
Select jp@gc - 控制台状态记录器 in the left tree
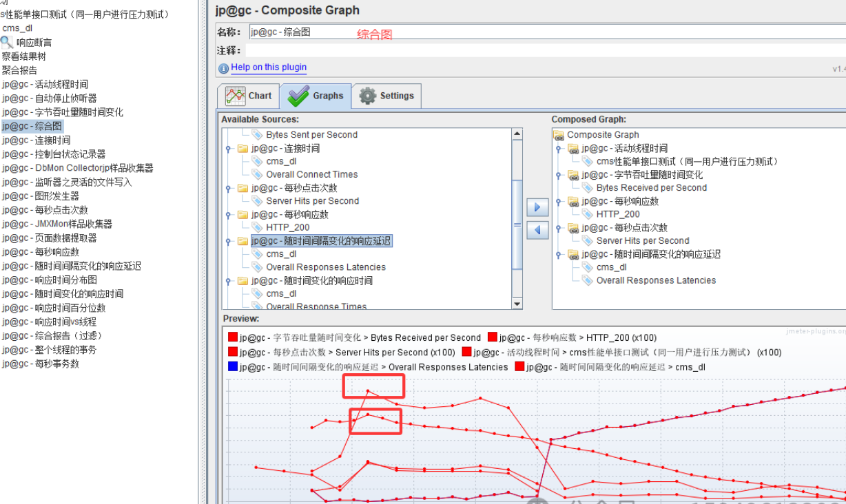[54, 154]
